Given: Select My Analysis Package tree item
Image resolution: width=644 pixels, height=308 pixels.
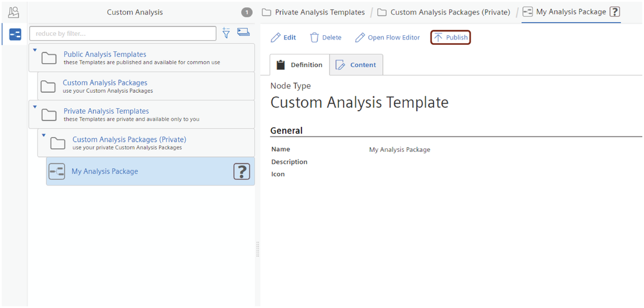Looking at the screenshot, I should coord(150,171).
